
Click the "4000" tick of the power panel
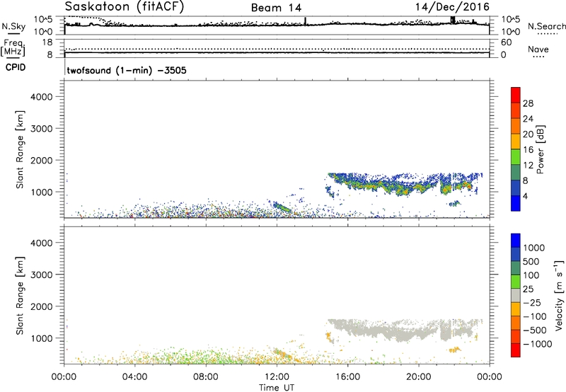[42, 97]
